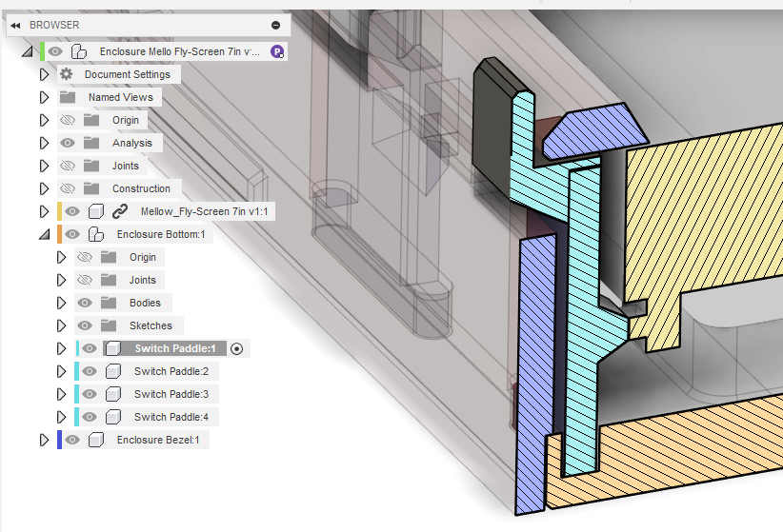Screen dimensions: 783x532
Task: Click the chain link icon on Mellow_Fly-Screen
Action: click(x=120, y=211)
